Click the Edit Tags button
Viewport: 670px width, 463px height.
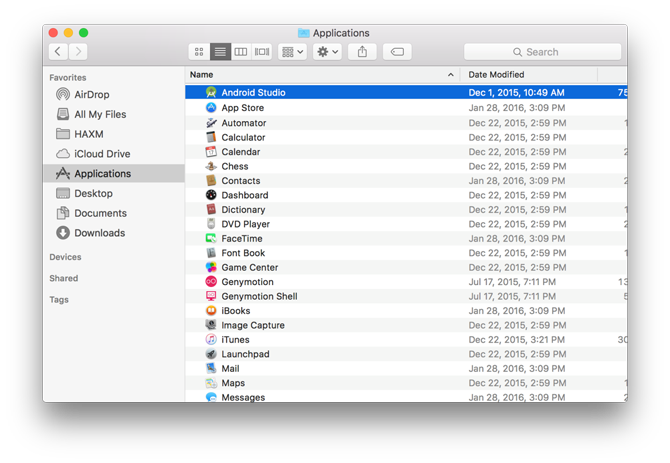coord(397,52)
